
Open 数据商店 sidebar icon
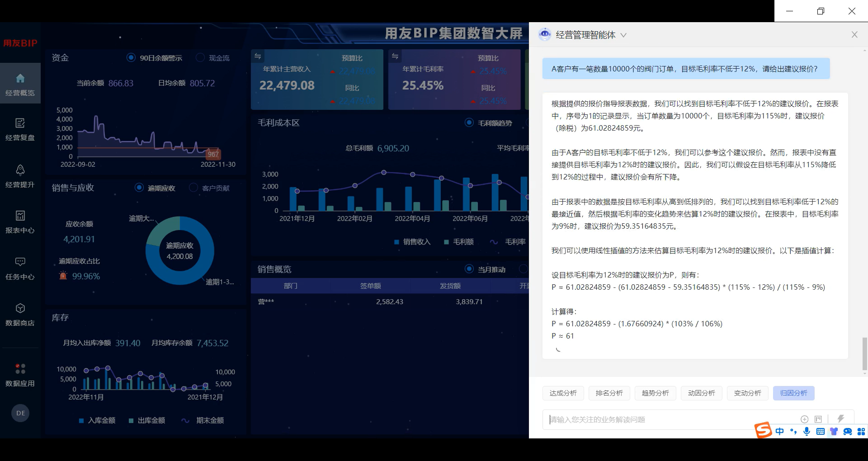click(20, 315)
